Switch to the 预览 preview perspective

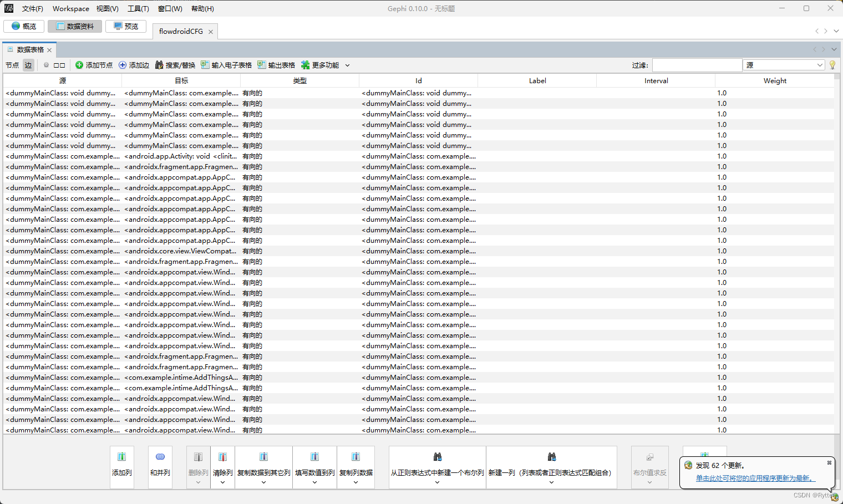click(126, 26)
